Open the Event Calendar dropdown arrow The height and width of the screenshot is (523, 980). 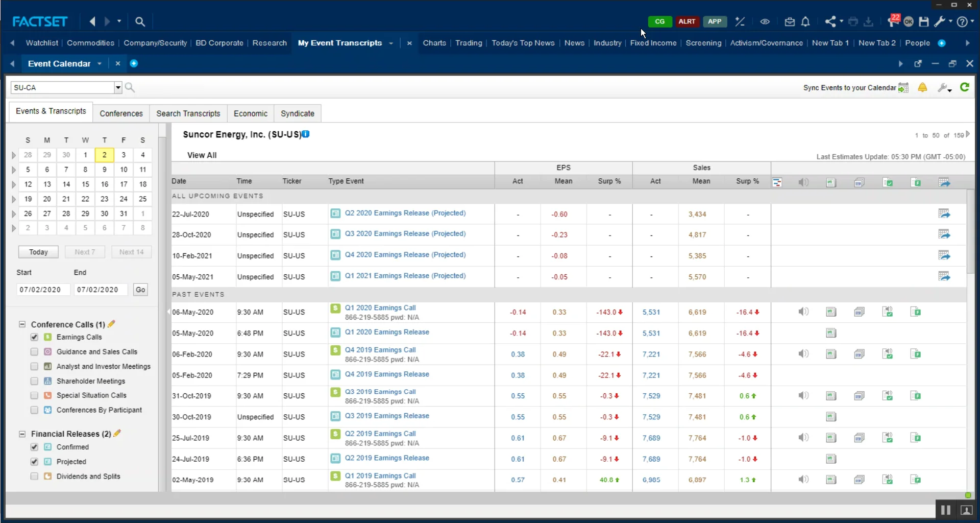click(x=100, y=64)
